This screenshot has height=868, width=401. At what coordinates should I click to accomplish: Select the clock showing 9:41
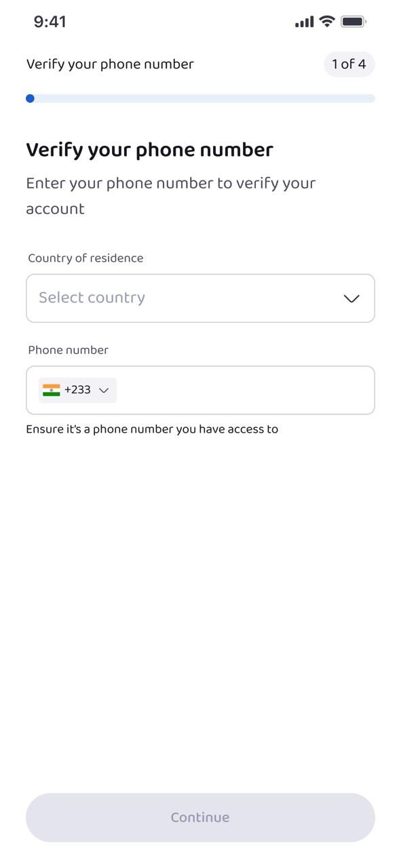[50, 21]
